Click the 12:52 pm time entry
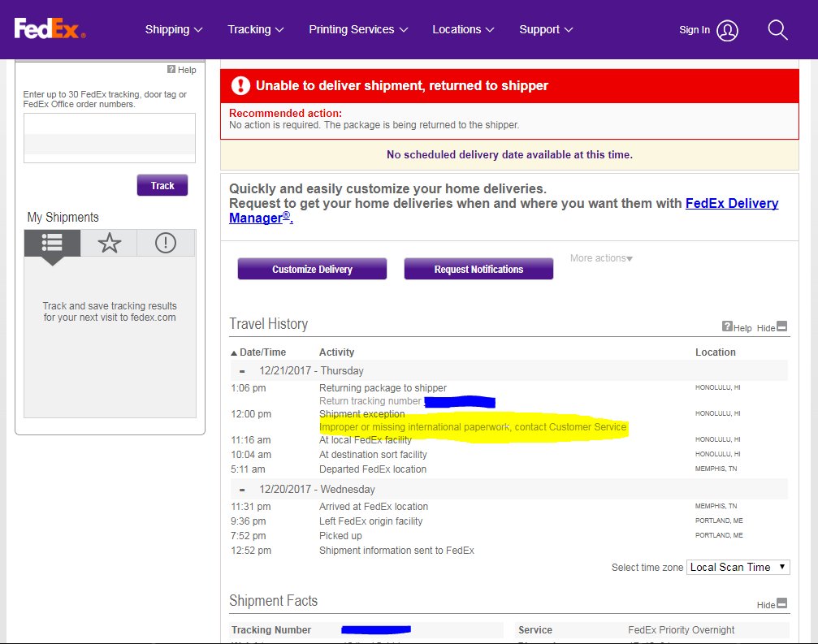 251,551
